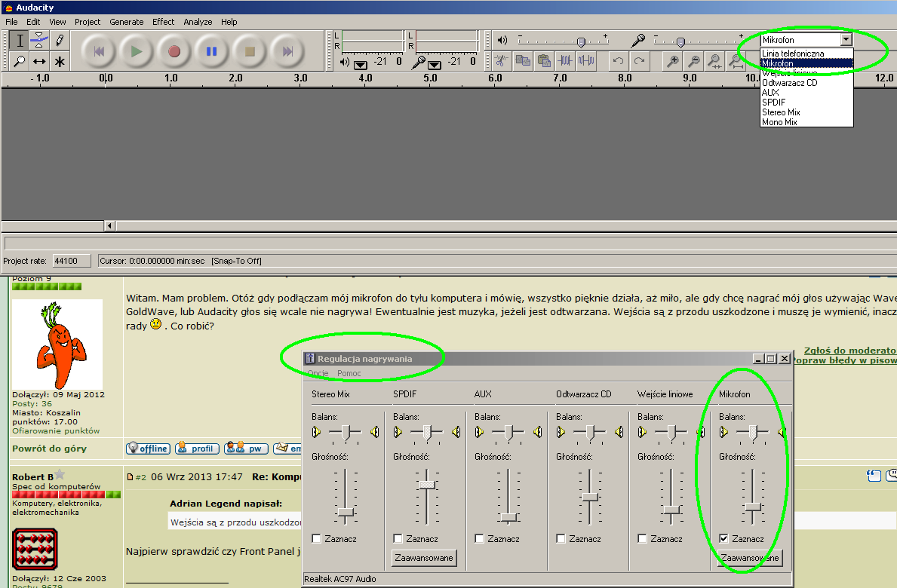The width and height of the screenshot is (897, 588).
Task: Choose SPDIF from source list
Action: [806, 103]
